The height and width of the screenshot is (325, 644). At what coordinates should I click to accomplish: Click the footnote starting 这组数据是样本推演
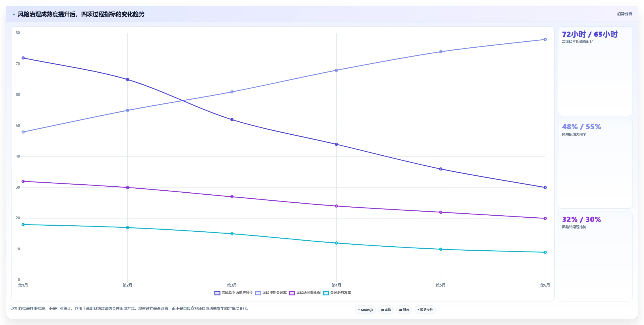[x=130, y=309]
